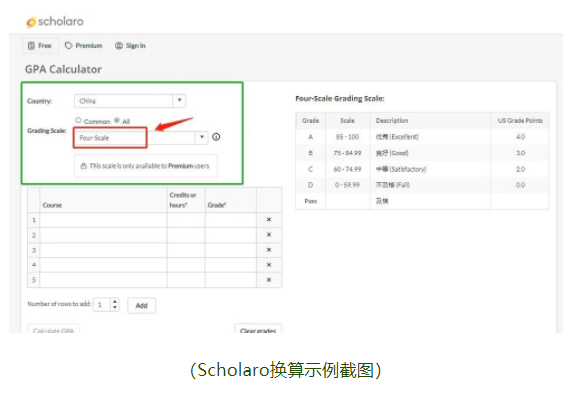Click the Calculate GPA button
Viewport: 572px width, 399px height.
[x=53, y=330]
